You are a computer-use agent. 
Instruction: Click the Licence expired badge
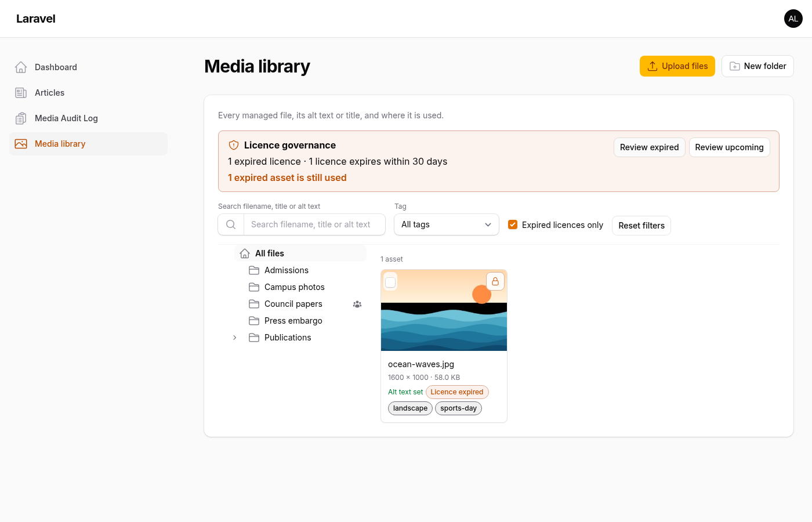[457, 392]
